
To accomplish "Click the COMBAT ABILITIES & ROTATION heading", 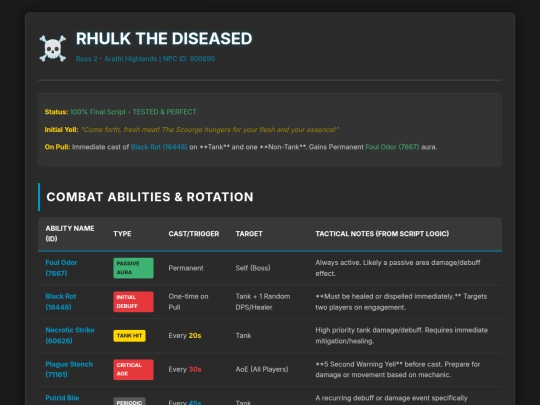I will point(150,197).
